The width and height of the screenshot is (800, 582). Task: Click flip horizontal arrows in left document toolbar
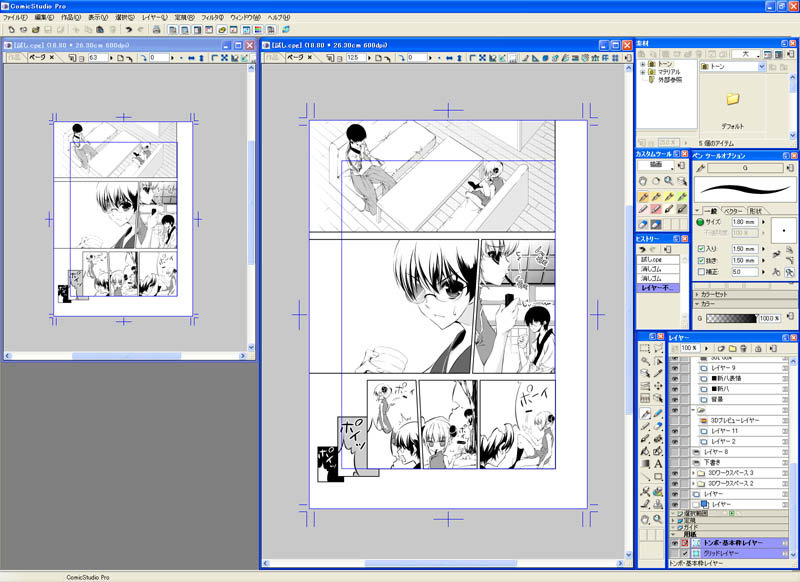pyautogui.click(x=191, y=58)
